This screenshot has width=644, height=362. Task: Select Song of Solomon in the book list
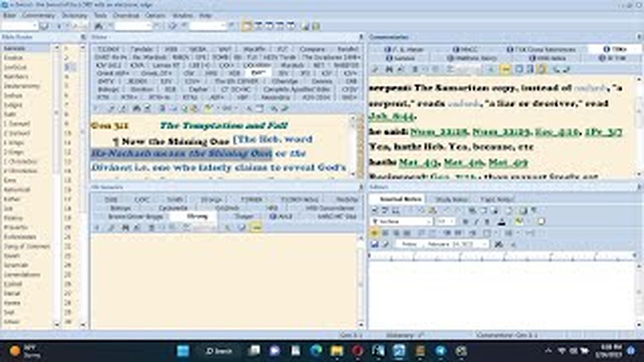click(27, 246)
